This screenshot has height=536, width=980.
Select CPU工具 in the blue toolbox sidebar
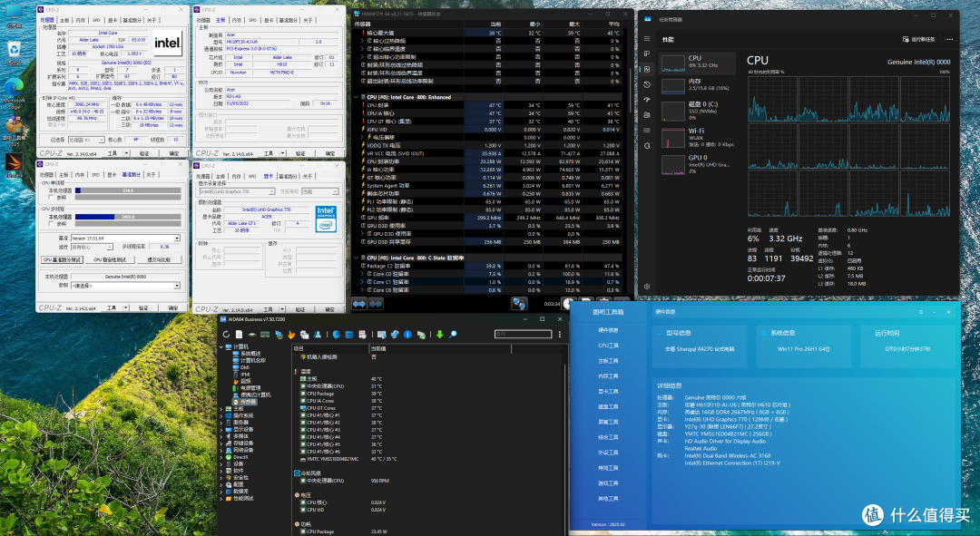(x=608, y=346)
